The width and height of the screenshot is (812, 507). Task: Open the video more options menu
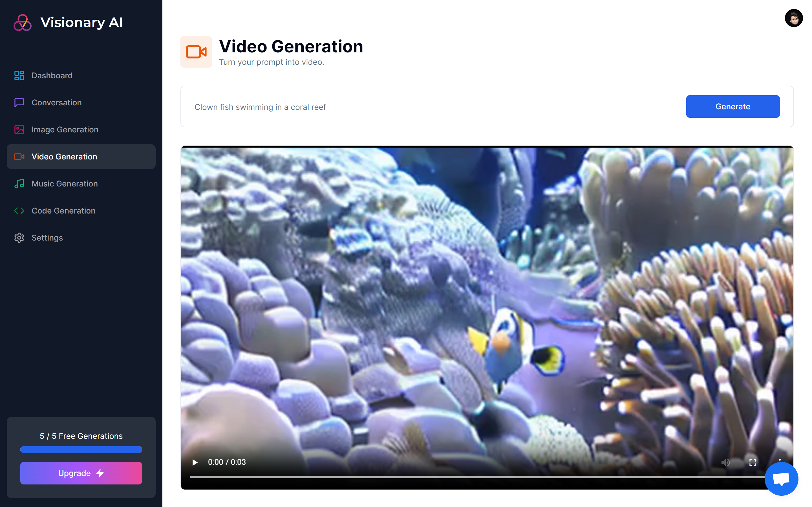point(780,460)
